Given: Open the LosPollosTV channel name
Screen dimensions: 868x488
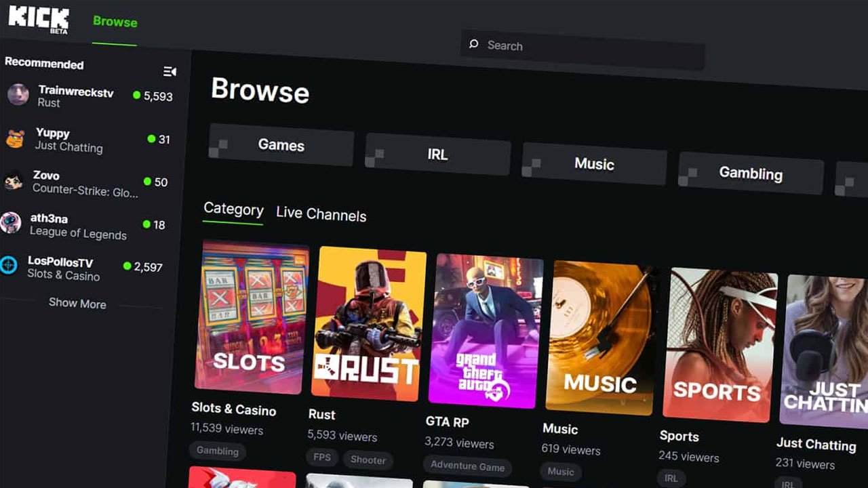Looking at the screenshot, I should [x=60, y=262].
